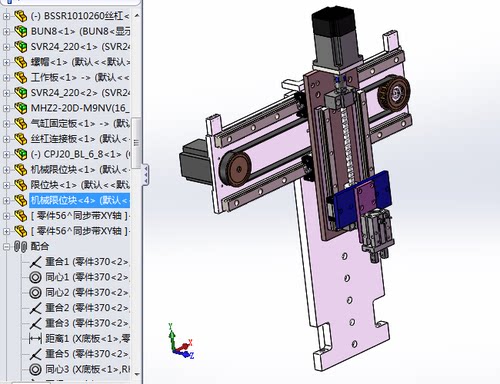Select the 螺帽<1> component row
Viewport: 500px width, 384px height.
pos(80,62)
